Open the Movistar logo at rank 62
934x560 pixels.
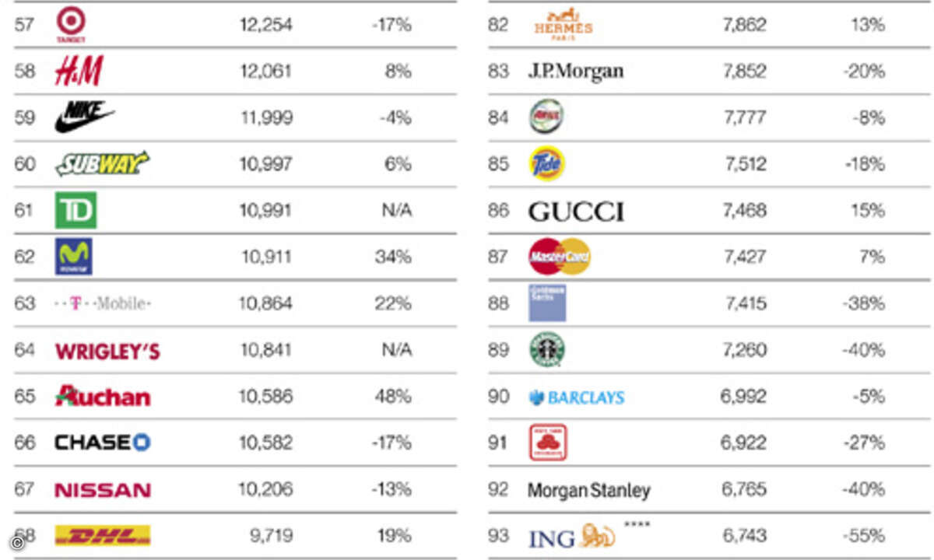pos(74,256)
